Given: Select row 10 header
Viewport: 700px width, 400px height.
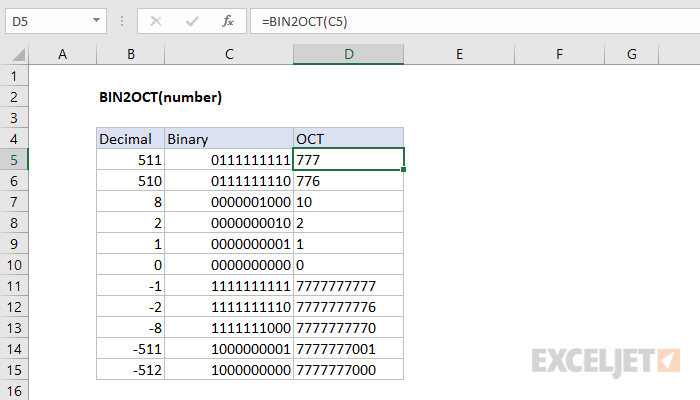Looking at the screenshot, I should click(x=14, y=265).
